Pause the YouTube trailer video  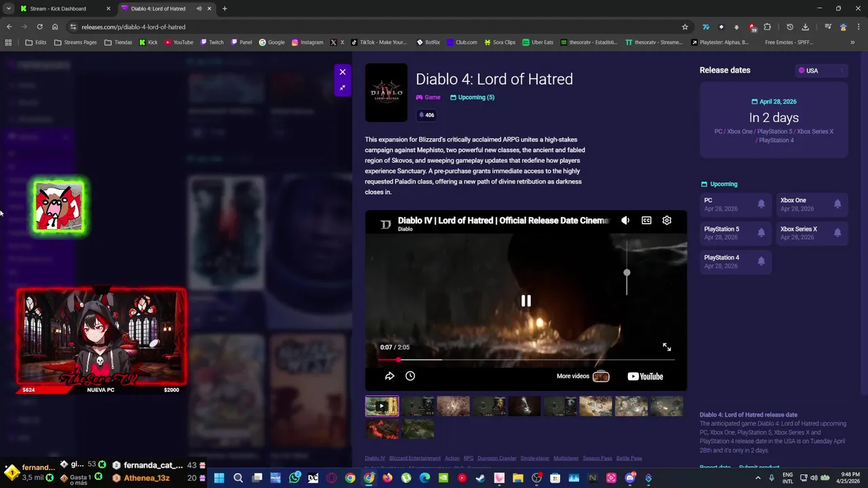tap(526, 301)
